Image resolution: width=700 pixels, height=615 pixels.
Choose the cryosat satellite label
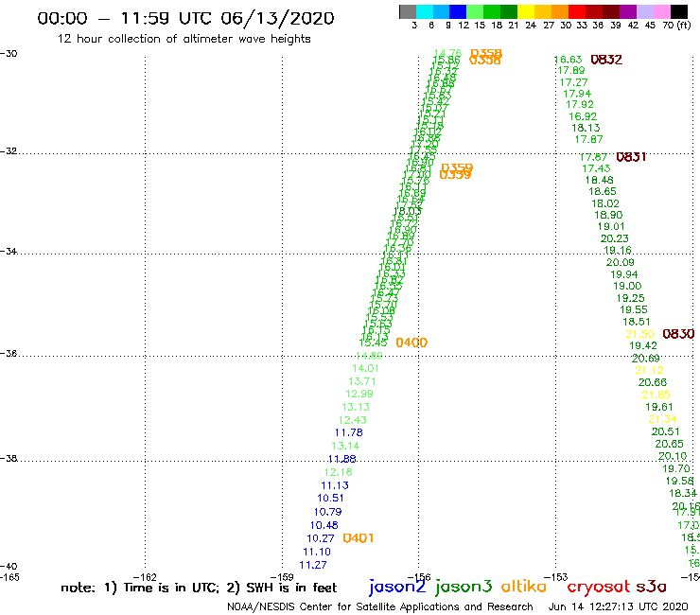point(599,588)
